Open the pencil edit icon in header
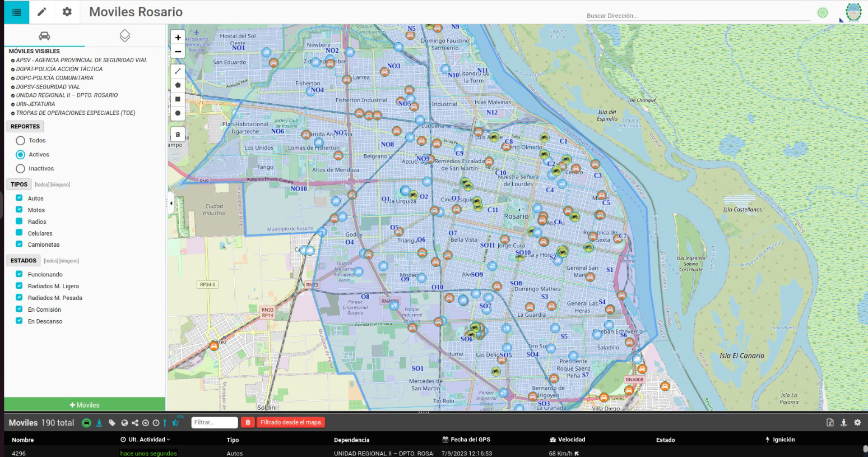Viewport: 868px width, 457px height. [x=42, y=12]
